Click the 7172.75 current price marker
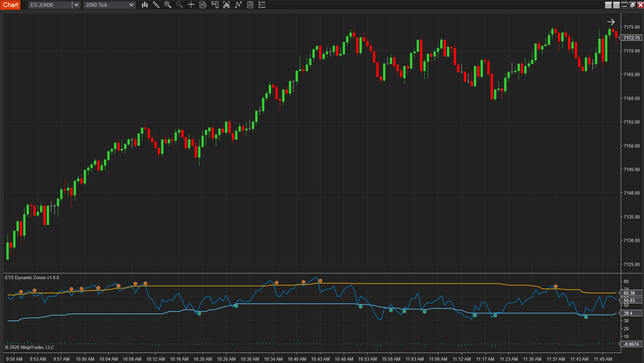The width and height of the screenshot is (644, 363). [632, 38]
